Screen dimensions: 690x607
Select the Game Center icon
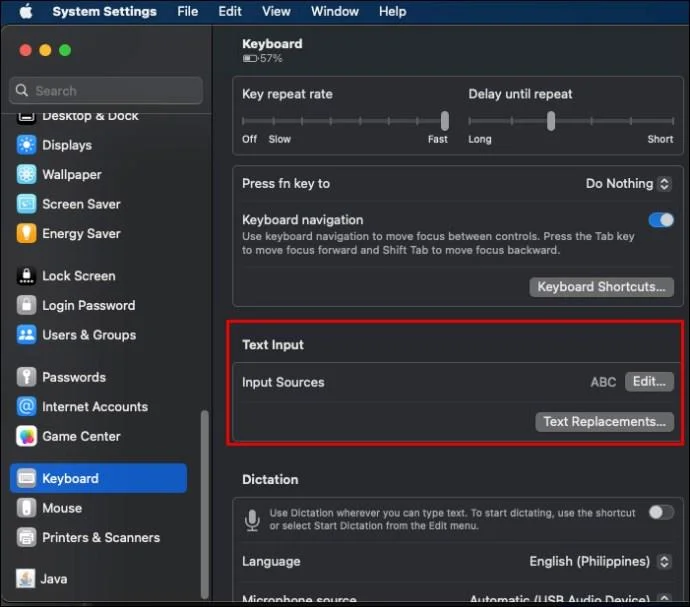26,436
